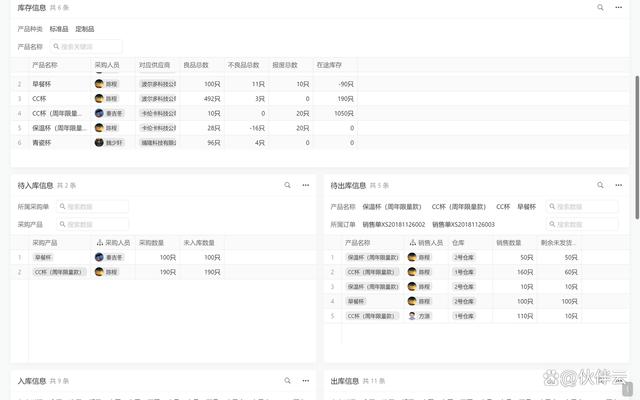The height and width of the screenshot is (400, 640).
Task: Filter 待出库 by 保温杯(周年限量款) chip
Action: tap(391, 207)
